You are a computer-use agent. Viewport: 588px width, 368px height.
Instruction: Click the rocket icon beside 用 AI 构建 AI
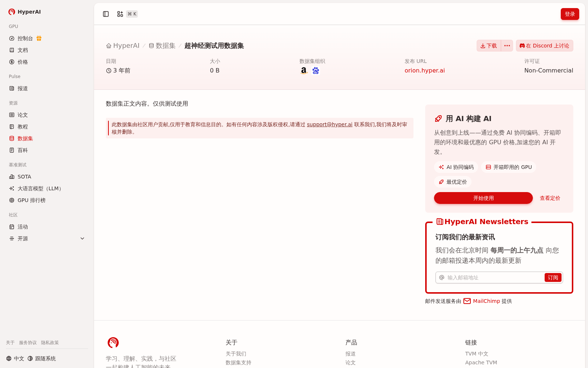[438, 118]
